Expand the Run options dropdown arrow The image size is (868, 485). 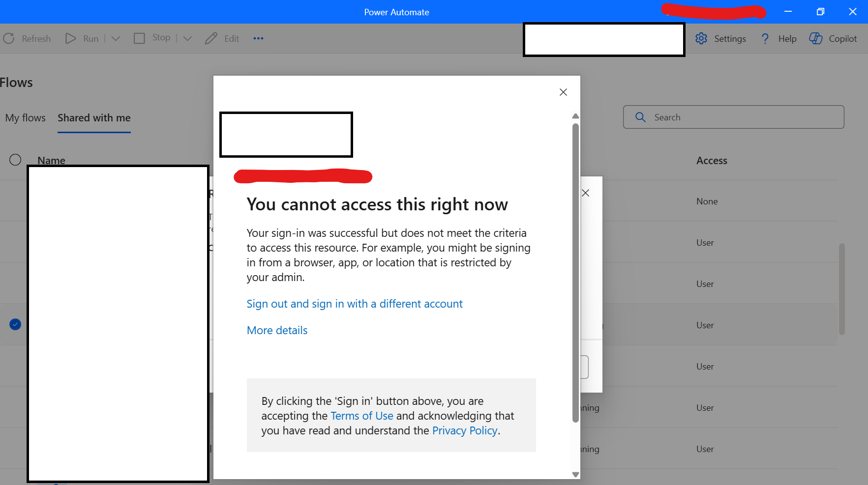116,38
